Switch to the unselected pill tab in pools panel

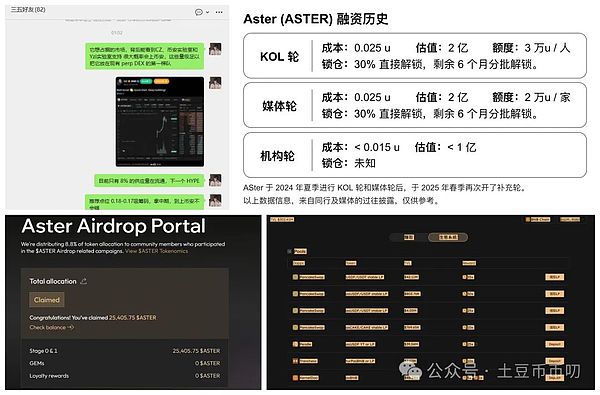[409, 237]
